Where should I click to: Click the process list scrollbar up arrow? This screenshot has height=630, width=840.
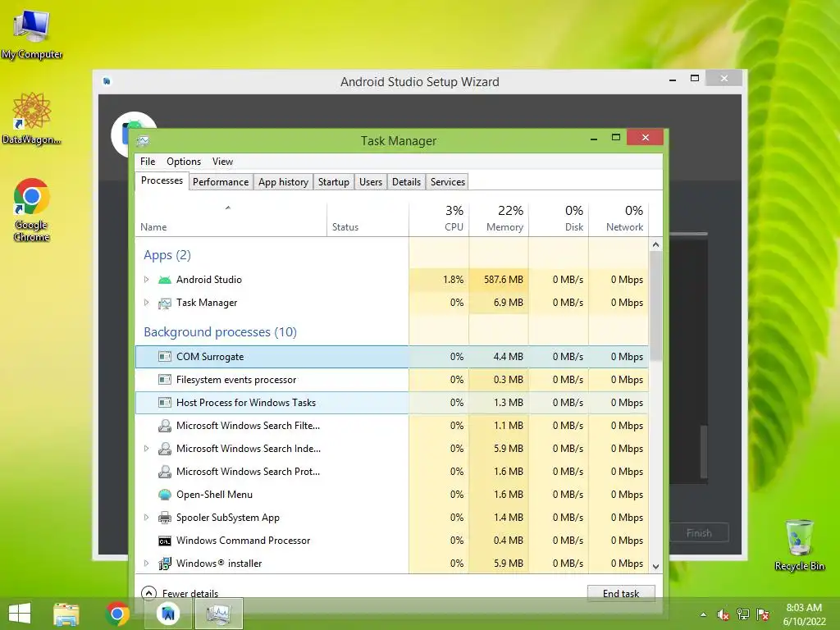[655, 244]
